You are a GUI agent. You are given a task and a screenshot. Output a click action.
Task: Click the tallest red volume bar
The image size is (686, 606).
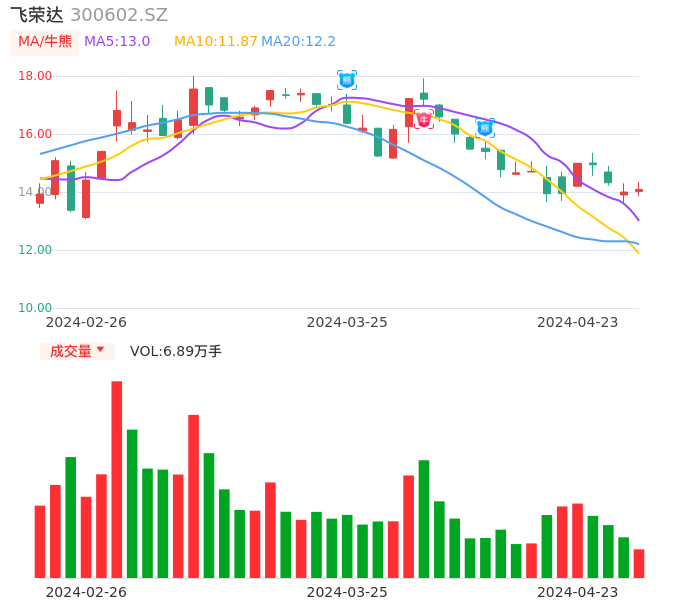(117, 479)
